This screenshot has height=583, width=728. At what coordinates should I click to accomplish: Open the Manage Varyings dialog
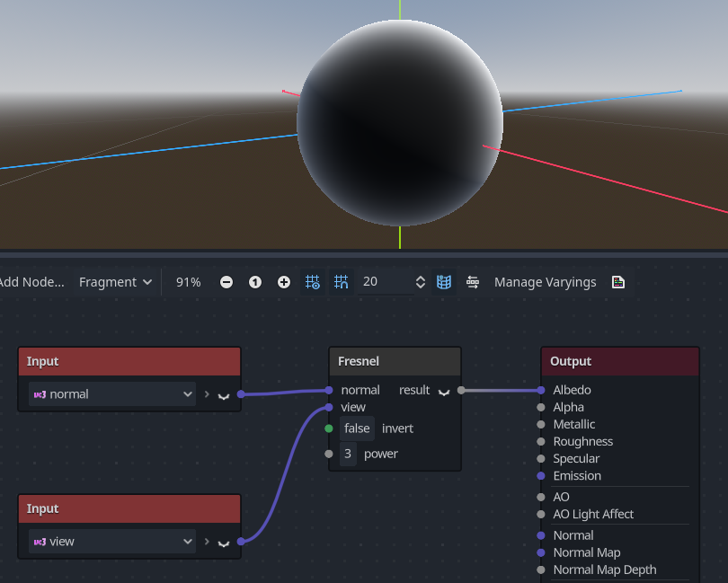point(545,281)
